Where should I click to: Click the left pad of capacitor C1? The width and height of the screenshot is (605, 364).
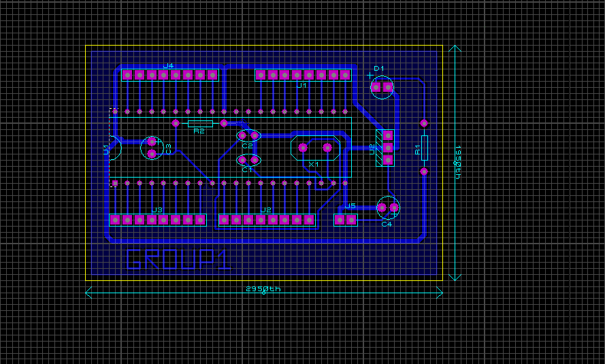pyautogui.click(x=243, y=160)
